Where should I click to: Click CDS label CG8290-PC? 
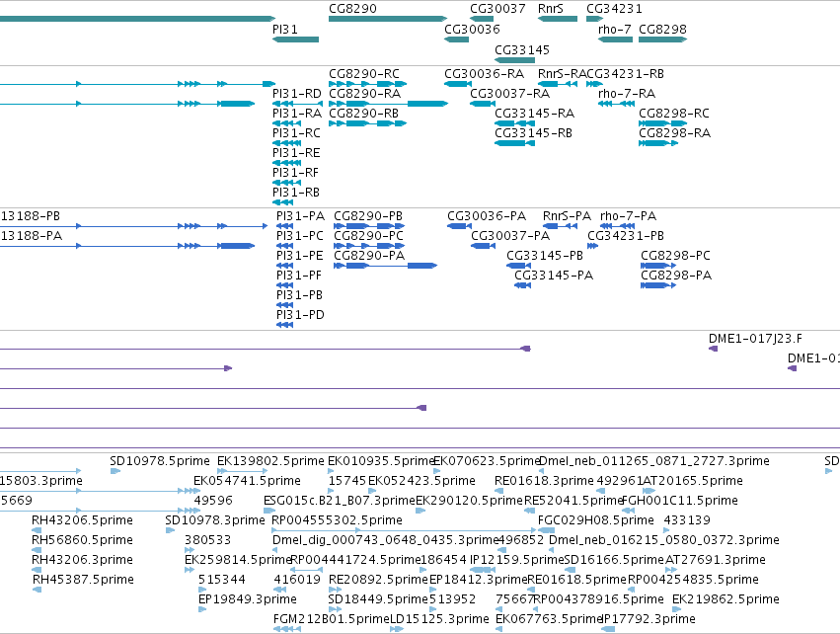point(368,236)
